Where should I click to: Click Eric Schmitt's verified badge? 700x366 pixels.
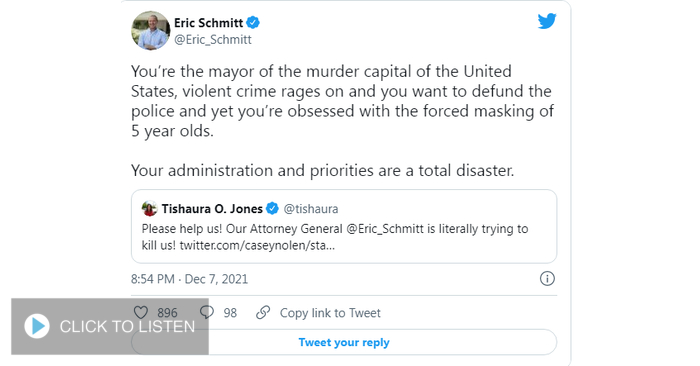point(253,22)
